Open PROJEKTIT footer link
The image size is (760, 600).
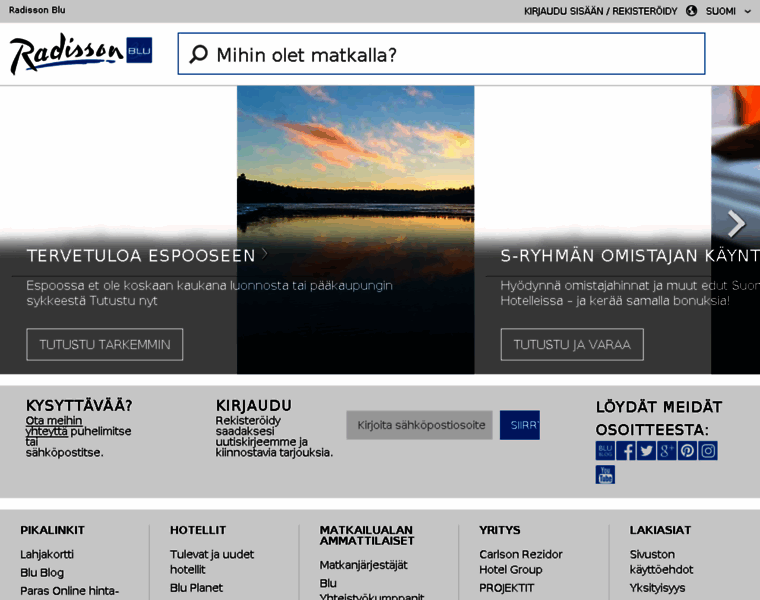(507, 588)
